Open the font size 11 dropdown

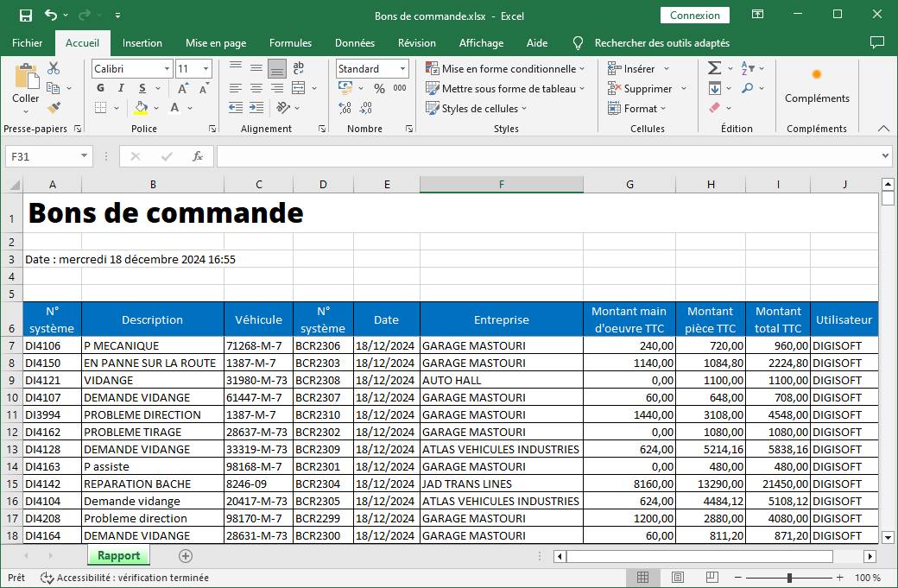pos(206,69)
